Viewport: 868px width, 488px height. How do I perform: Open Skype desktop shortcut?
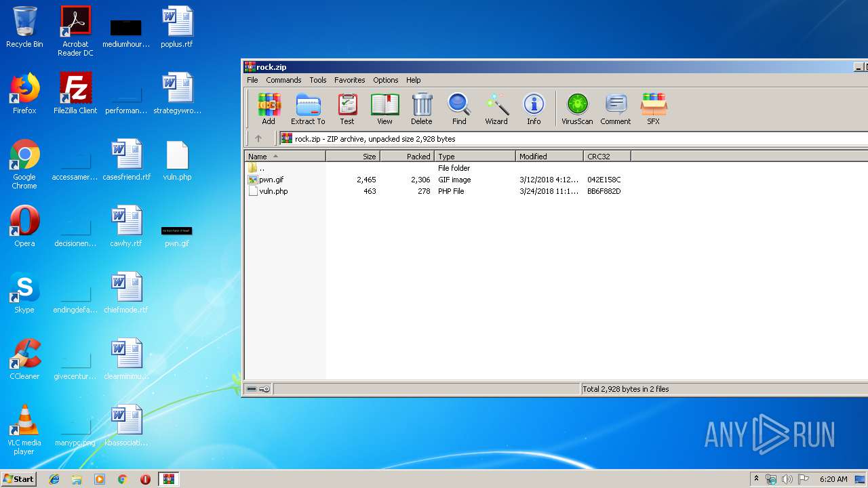pyautogui.click(x=24, y=293)
